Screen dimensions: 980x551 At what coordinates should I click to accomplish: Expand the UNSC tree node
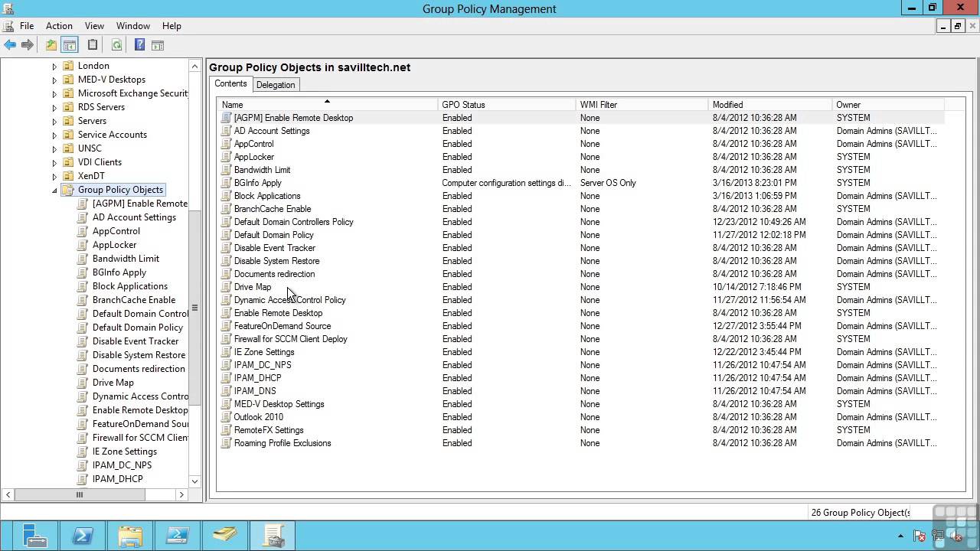click(54, 149)
